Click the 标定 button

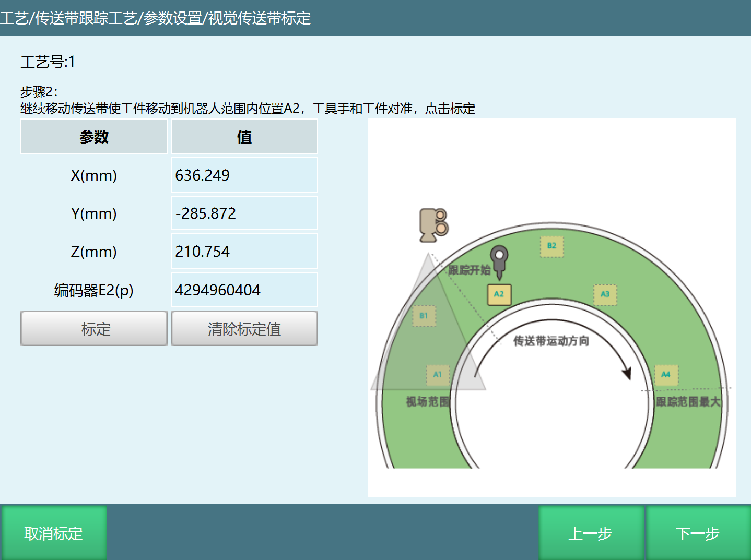coord(93,328)
